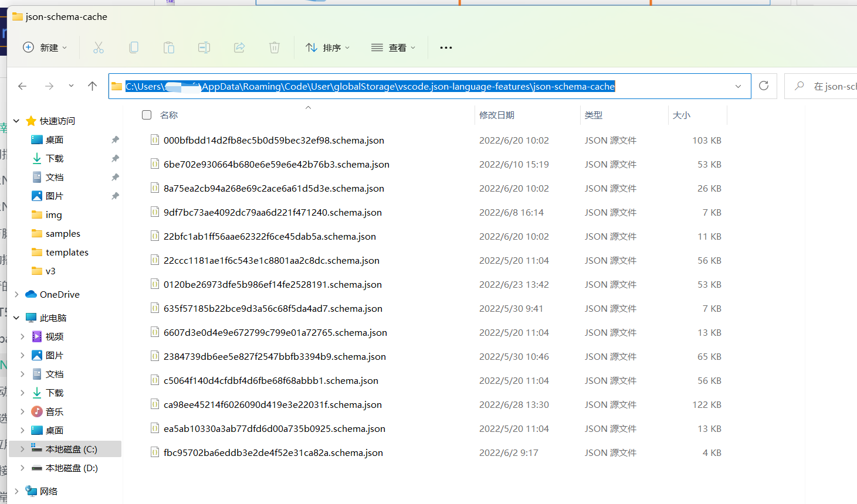Click the Cut scissors icon in toolbar

coord(99,48)
